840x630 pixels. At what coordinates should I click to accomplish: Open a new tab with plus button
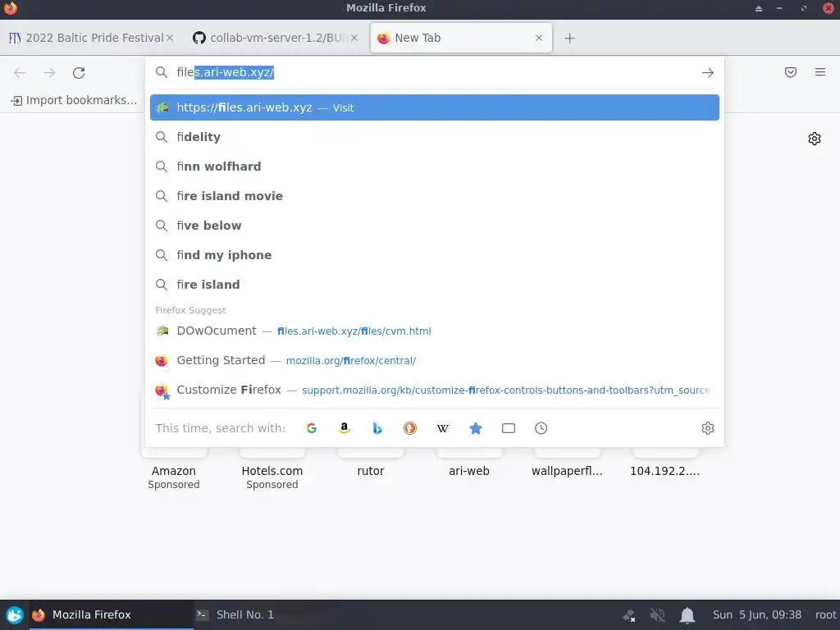pos(570,38)
